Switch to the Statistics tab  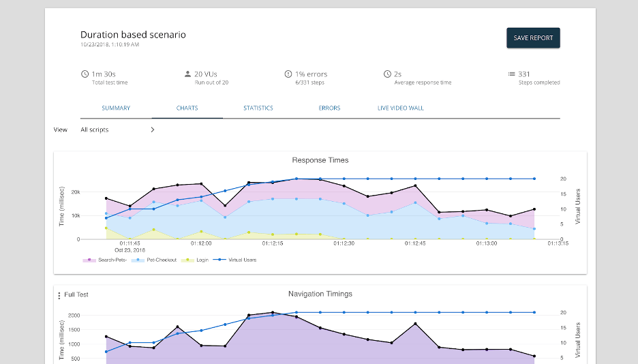(x=258, y=108)
